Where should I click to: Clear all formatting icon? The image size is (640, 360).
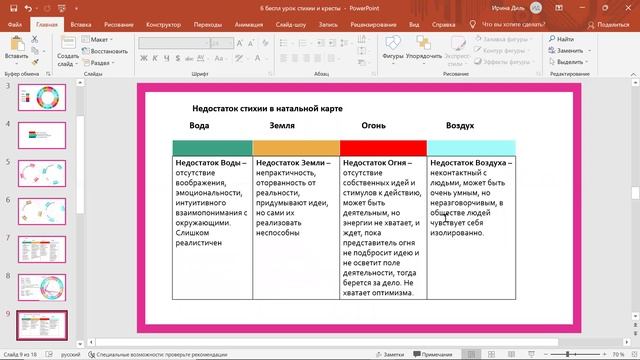pyautogui.click(x=265, y=43)
